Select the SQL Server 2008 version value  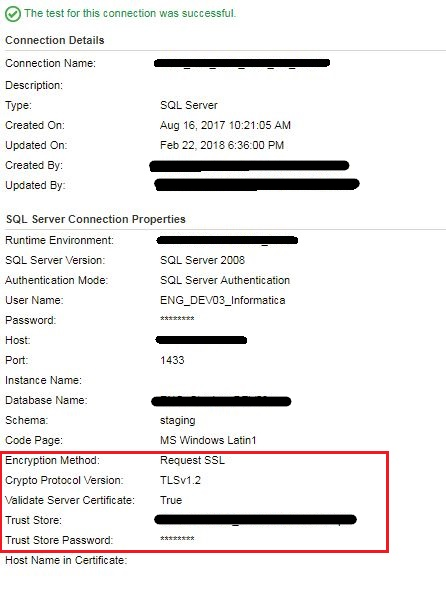point(203,260)
